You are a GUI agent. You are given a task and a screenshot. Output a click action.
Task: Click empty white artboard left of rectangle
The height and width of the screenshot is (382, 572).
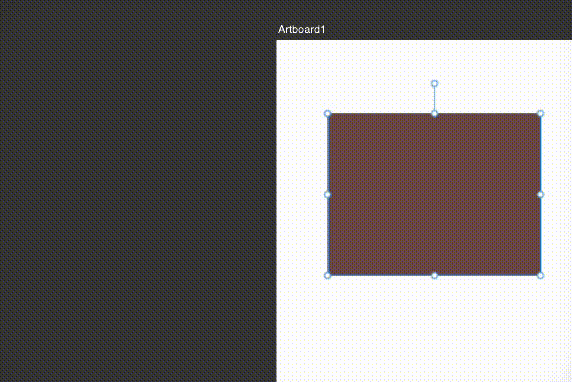(x=300, y=194)
